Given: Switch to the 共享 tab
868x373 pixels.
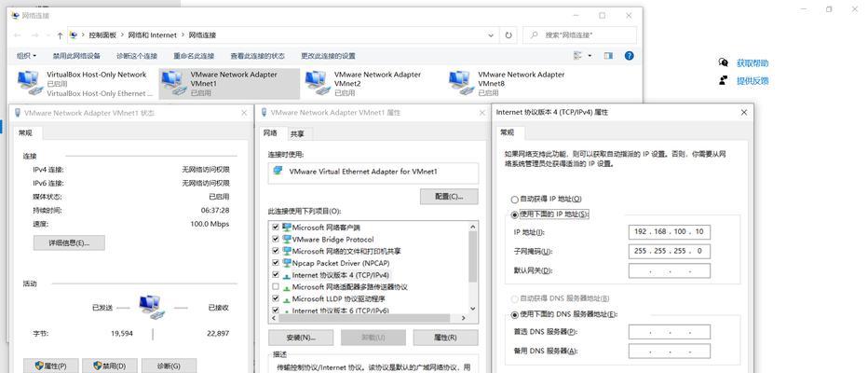Looking at the screenshot, I should (297, 133).
